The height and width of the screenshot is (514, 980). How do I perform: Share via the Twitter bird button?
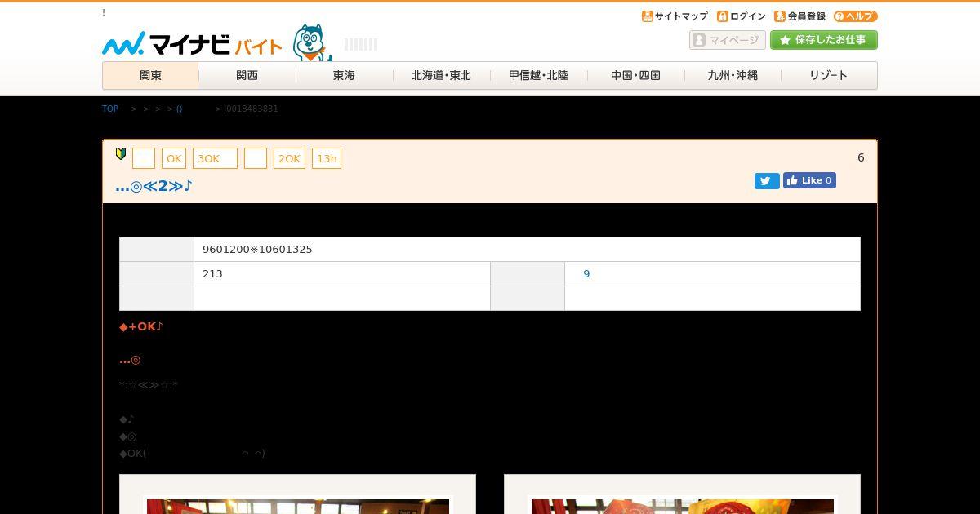coord(767,181)
